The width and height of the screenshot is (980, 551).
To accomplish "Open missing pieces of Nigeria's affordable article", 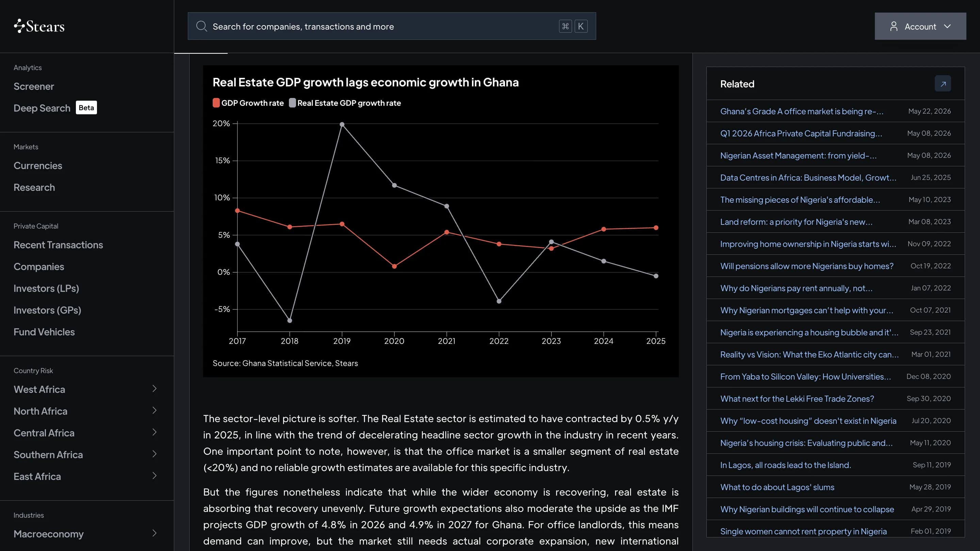I will (800, 200).
